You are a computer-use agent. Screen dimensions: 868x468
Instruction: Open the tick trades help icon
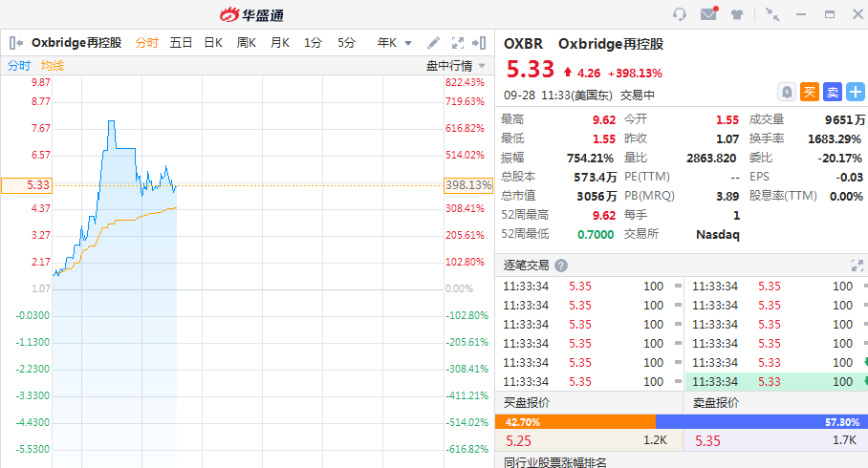(561, 266)
